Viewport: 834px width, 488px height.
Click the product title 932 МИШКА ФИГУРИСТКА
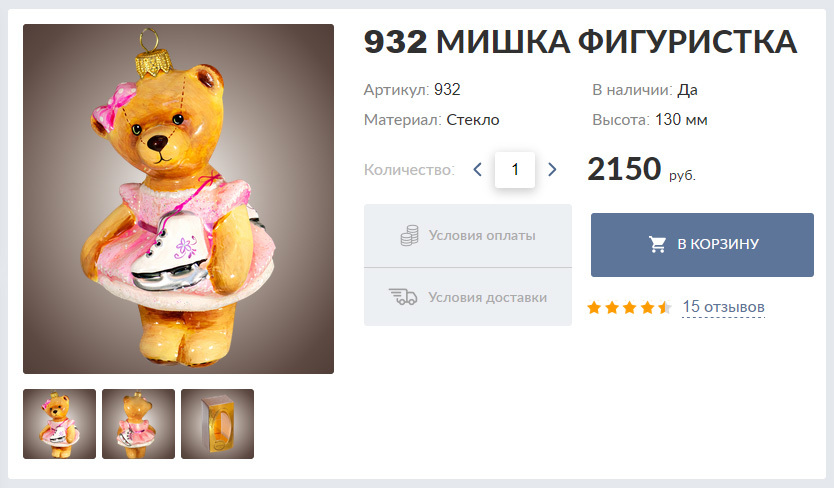point(580,42)
